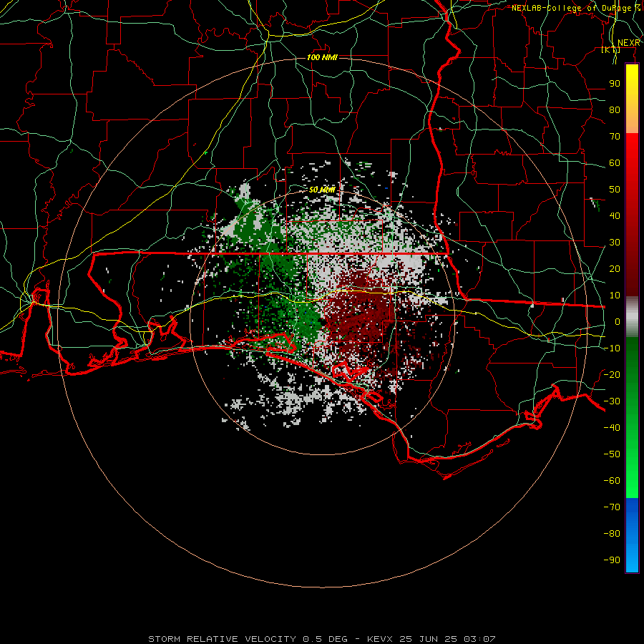Click the gray zero-velocity segment of the scale
Image resolution: width=644 pixels, height=644 pixels.
point(632,317)
